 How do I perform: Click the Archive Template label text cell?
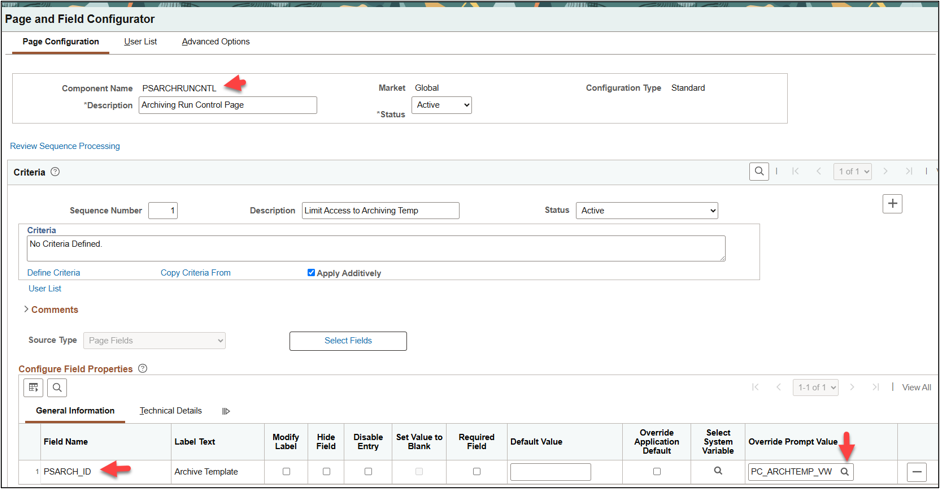click(206, 472)
